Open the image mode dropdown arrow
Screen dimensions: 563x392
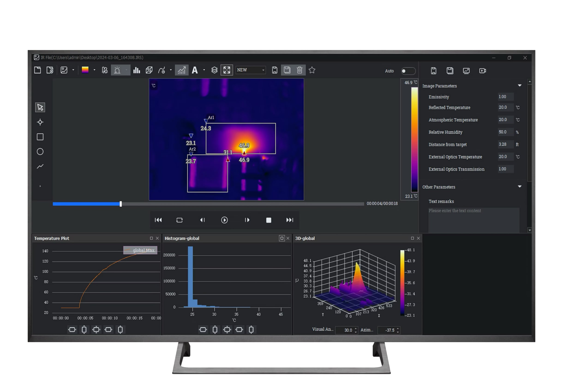(73, 70)
